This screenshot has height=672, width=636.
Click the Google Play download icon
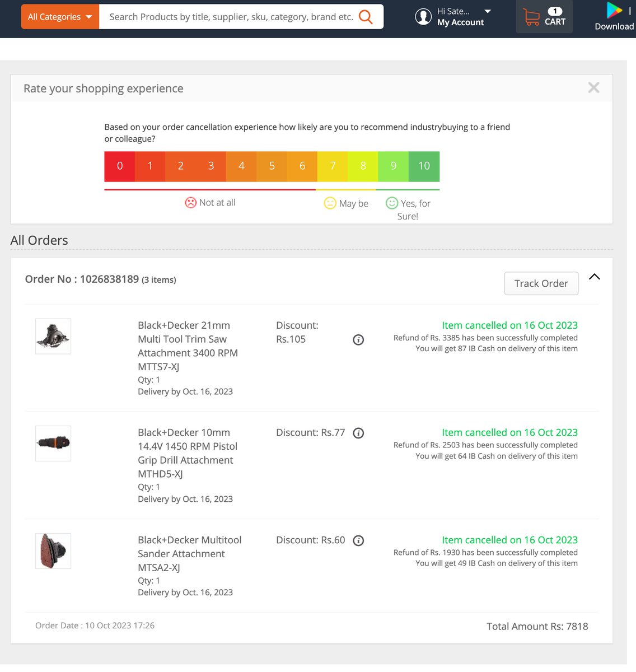pyautogui.click(x=614, y=10)
